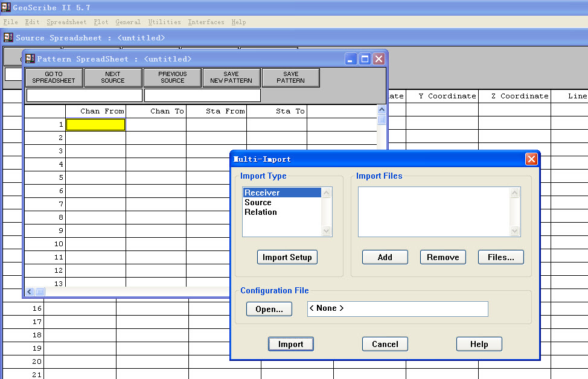
Task: Click Open... configuration file button
Action: coord(269,309)
